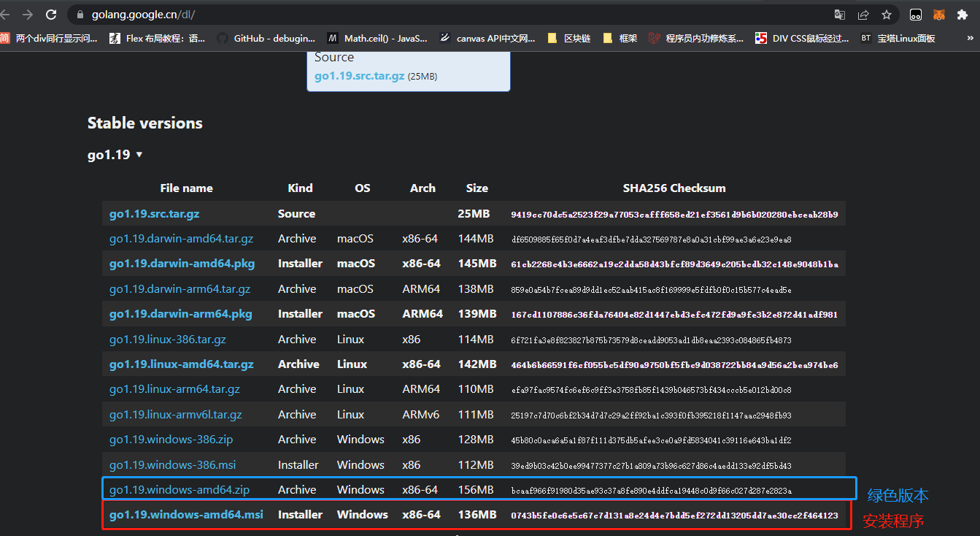980x536 pixels.
Task: Click the 156MB size cell
Action: tap(476, 490)
